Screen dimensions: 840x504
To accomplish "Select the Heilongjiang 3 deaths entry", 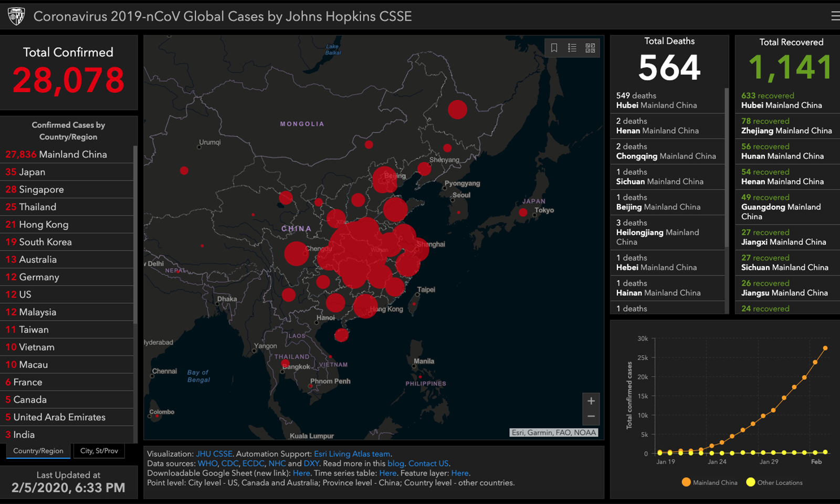I will coord(667,233).
